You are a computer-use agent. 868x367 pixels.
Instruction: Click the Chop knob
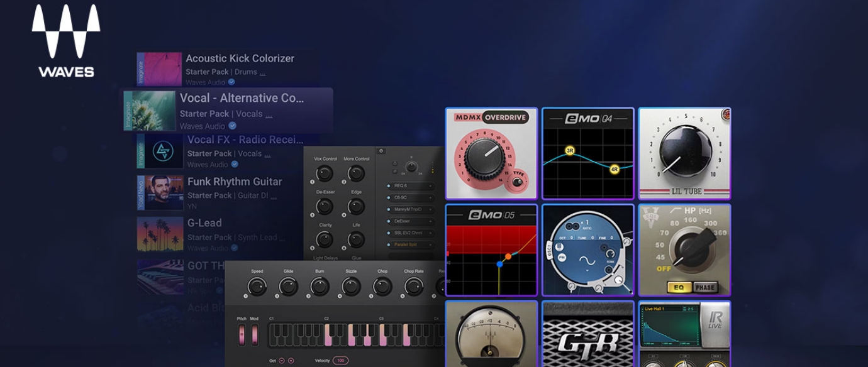pos(382,287)
